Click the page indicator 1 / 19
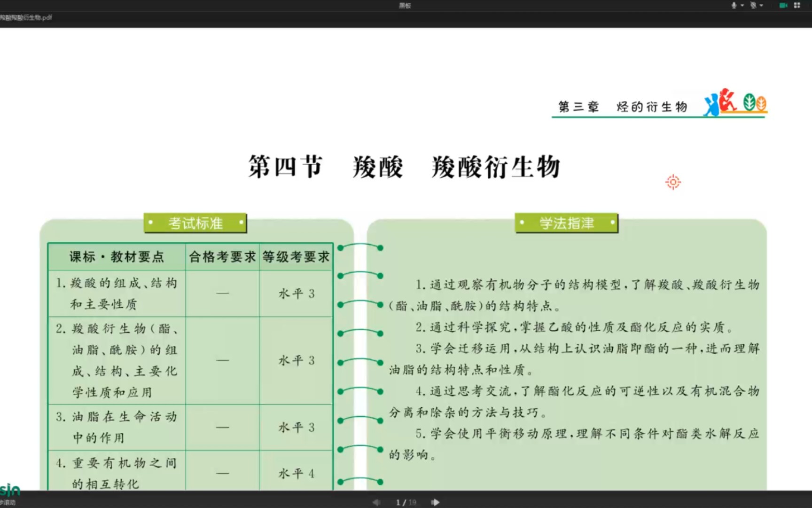The width and height of the screenshot is (812, 508). click(x=406, y=502)
